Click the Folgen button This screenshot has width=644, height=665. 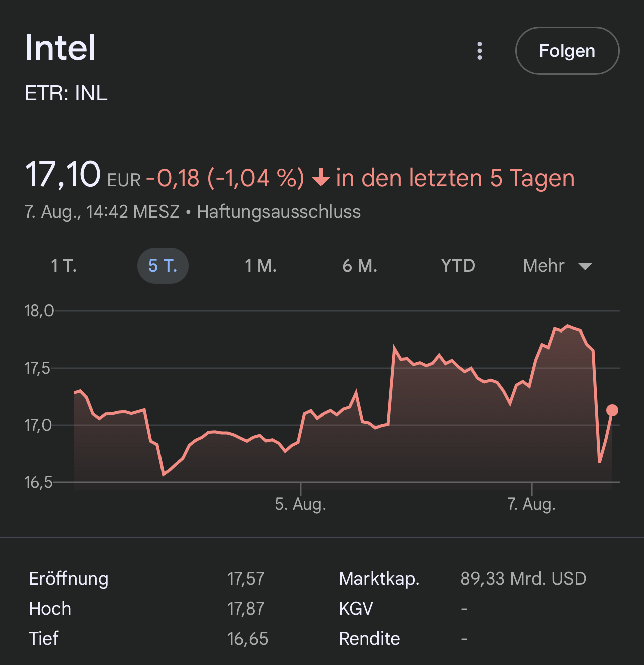(567, 51)
